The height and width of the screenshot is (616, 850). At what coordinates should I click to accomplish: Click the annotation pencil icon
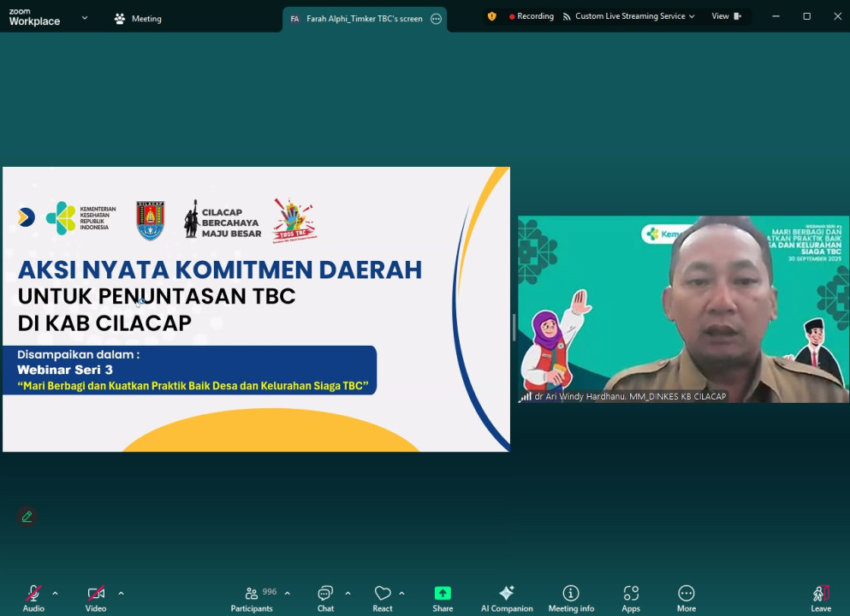27,517
